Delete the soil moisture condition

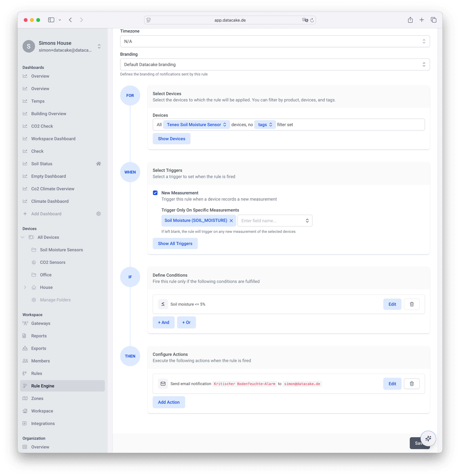pyautogui.click(x=412, y=304)
